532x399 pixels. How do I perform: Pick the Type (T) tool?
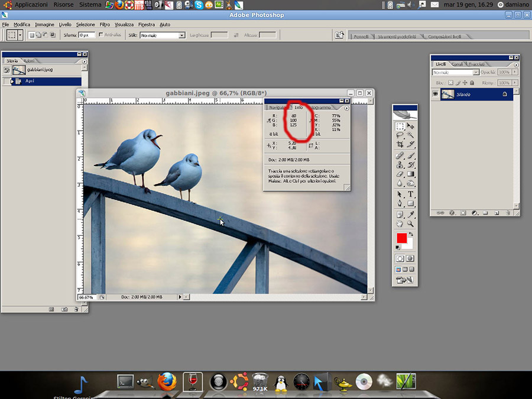point(411,194)
